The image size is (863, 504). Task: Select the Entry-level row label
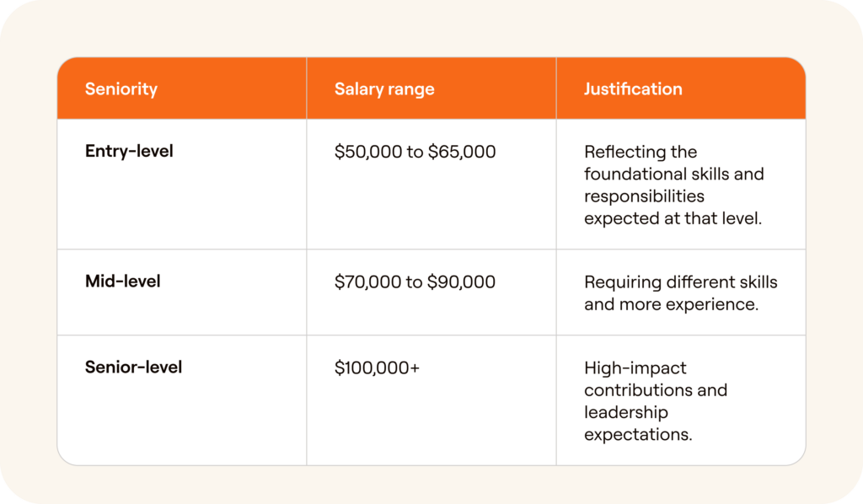click(129, 151)
